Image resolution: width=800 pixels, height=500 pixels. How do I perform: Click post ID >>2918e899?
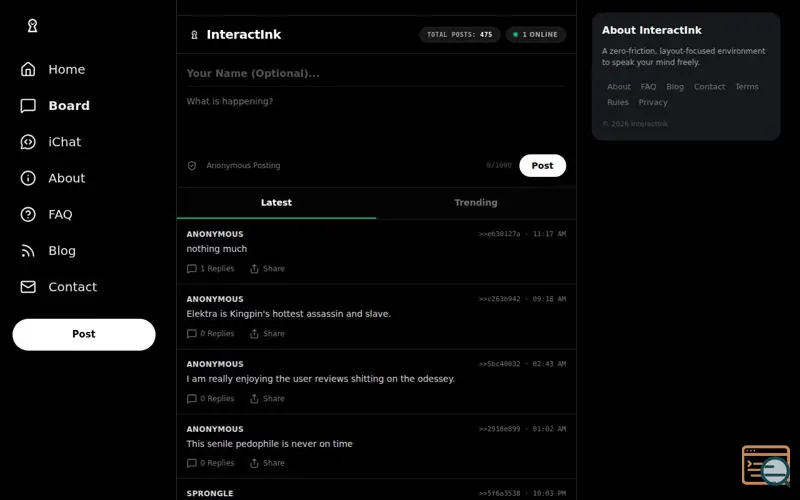tap(499, 429)
